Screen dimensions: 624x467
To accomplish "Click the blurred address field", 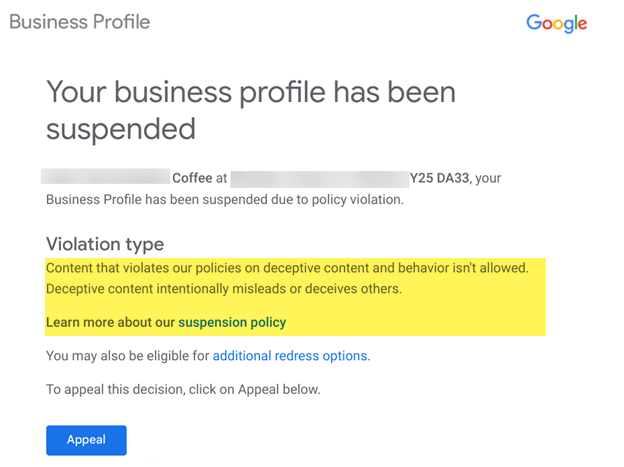I will (318, 178).
